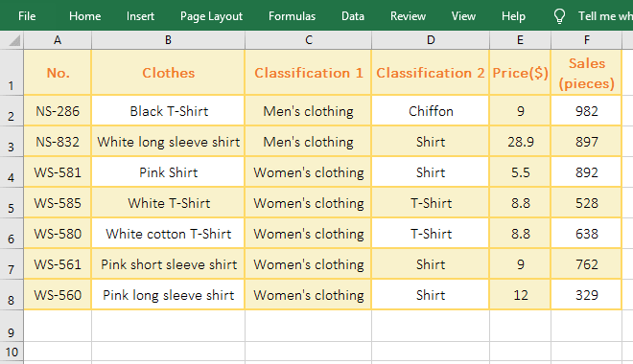Select Men's clothing cell in row 2
The width and height of the screenshot is (633, 364).
(309, 111)
